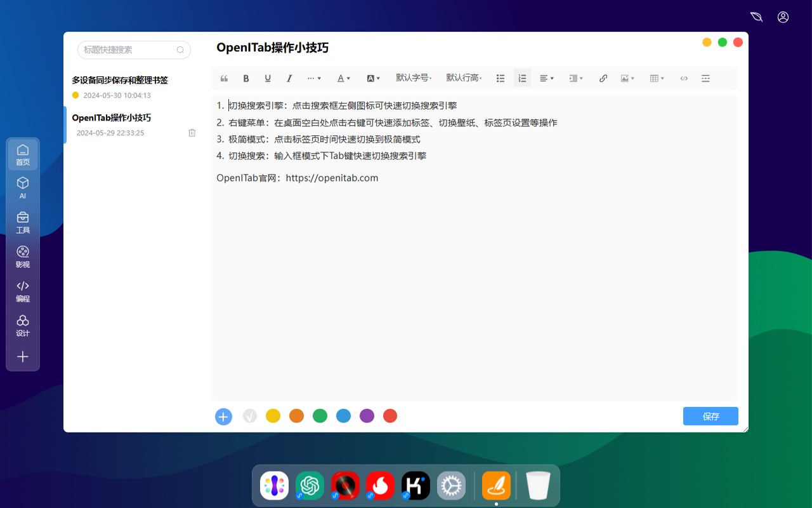Select the green color tag
This screenshot has height=508, width=812.
click(x=320, y=416)
